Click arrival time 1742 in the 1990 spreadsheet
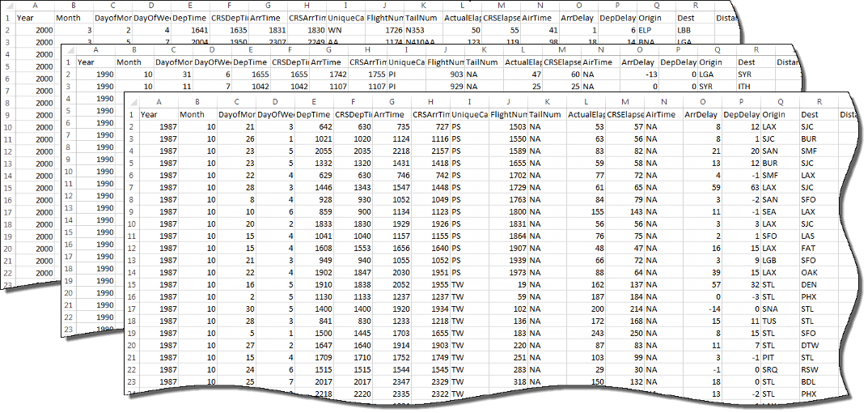This screenshot has height=413, width=868. 328,75
